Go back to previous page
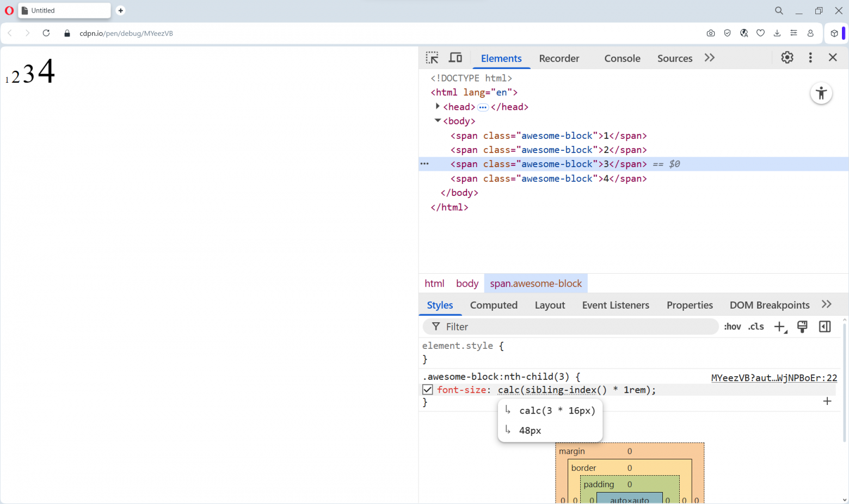 pos(10,33)
